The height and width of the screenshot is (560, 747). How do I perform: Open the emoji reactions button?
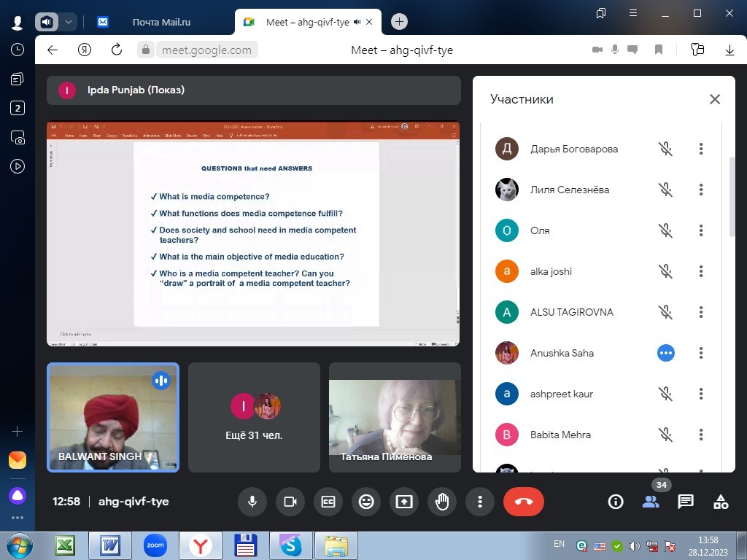click(x=366, y=502)
